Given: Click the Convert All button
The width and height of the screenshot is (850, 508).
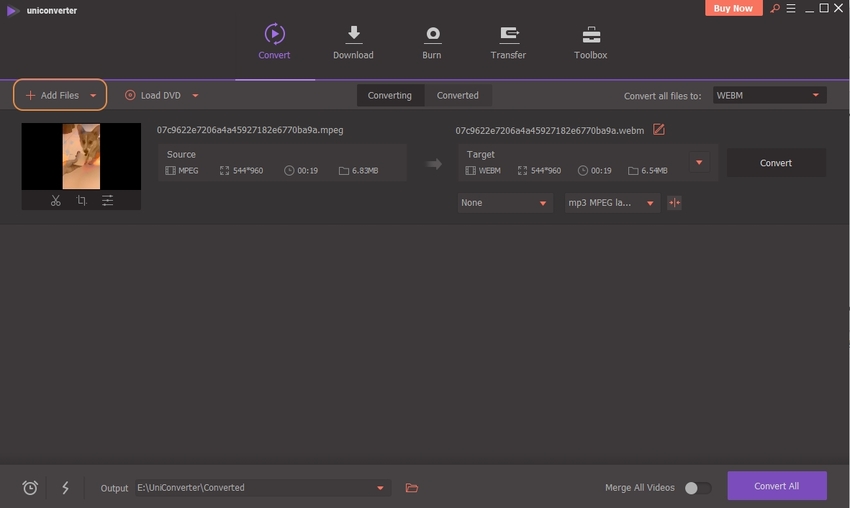Looking at the screenshot, I should (x=776, y=486).
